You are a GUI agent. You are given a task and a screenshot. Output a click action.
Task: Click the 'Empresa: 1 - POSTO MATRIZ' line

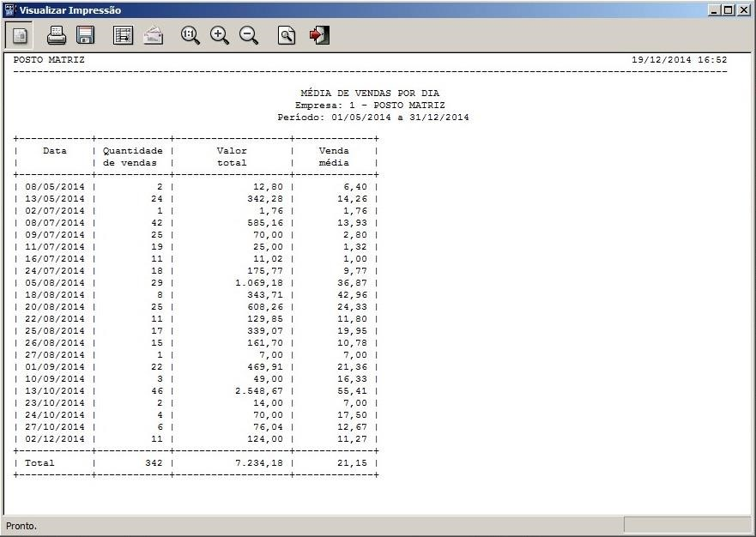(370, 106)
